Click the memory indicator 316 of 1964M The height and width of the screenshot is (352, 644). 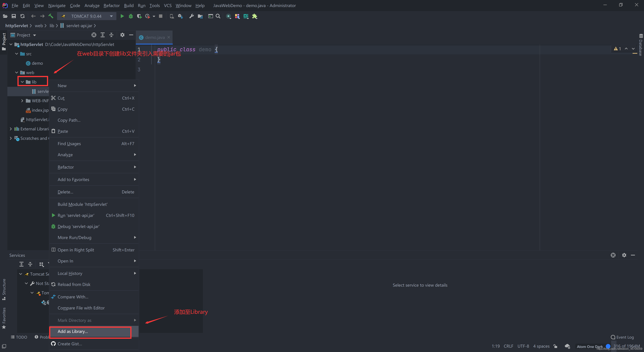pyautogui.click(x=626, y=346)
